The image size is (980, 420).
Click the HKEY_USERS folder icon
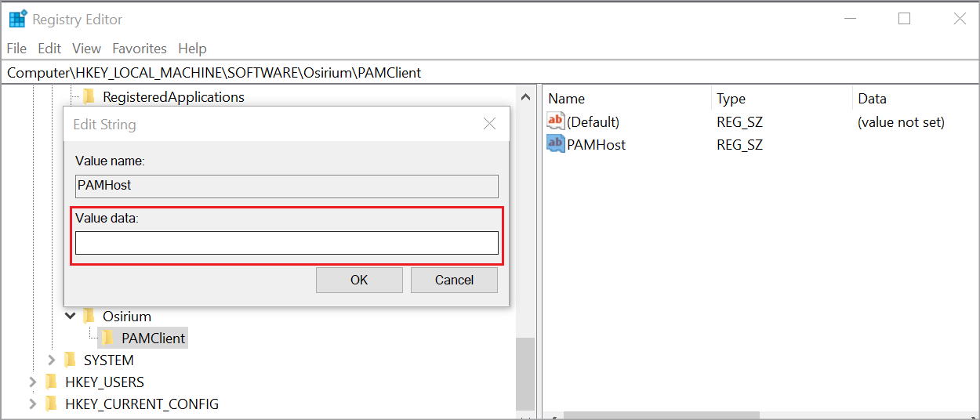click(x=51, y=382)
